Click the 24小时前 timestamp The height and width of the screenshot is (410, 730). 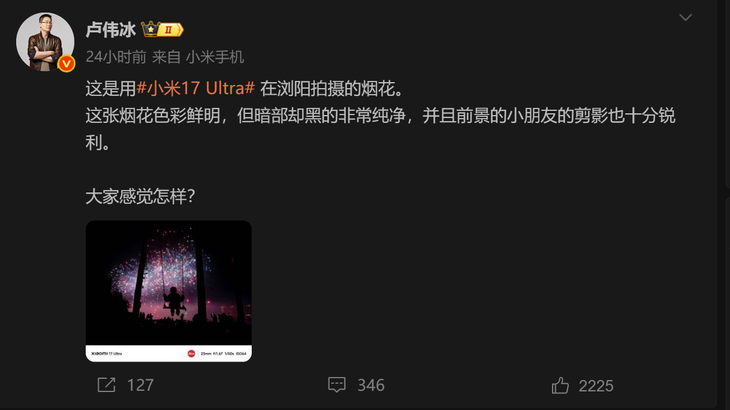point(116,57)
